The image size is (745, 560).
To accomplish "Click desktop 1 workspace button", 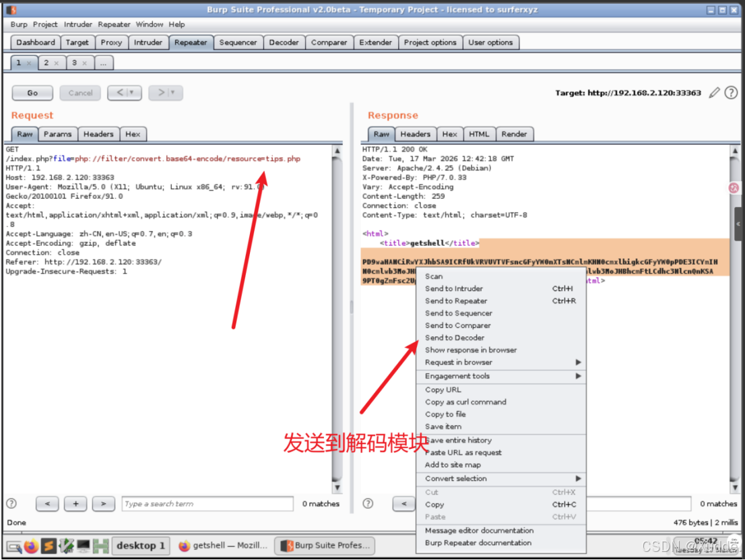I will [x=141, y=546].
